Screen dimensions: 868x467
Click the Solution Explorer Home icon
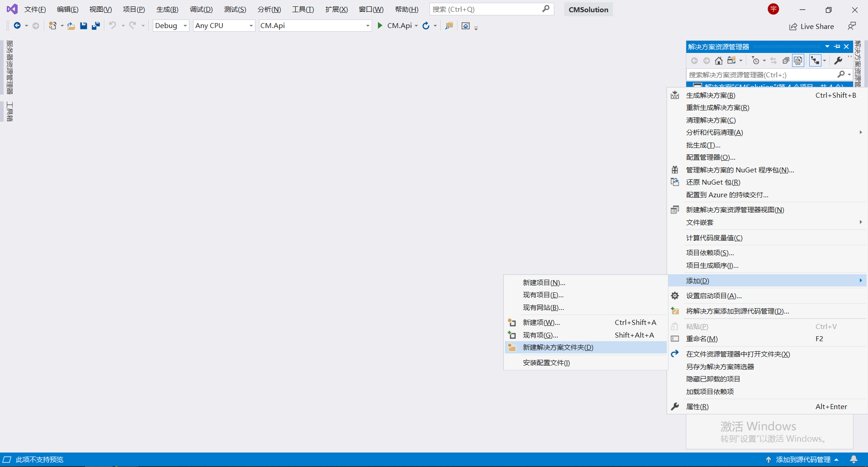(x=718, y=61)
